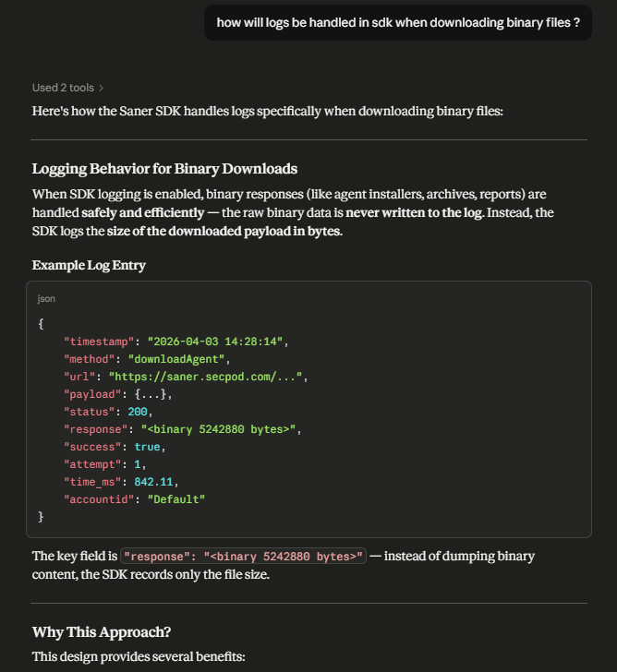617x672 pixels.
Task: Click the "Logging Behavior for Binary Downloads" heading
Action: coord(164,169)
